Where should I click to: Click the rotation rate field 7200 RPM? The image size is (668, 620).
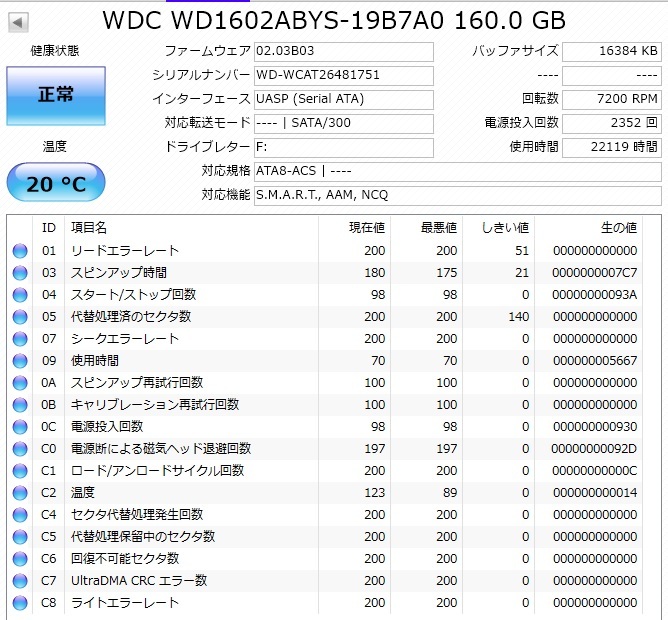point(611,99)
